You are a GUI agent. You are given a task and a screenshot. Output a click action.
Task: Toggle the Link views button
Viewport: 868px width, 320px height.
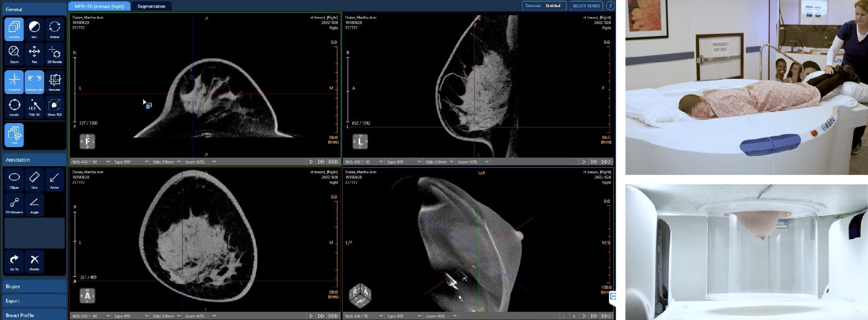coord(14,135)
